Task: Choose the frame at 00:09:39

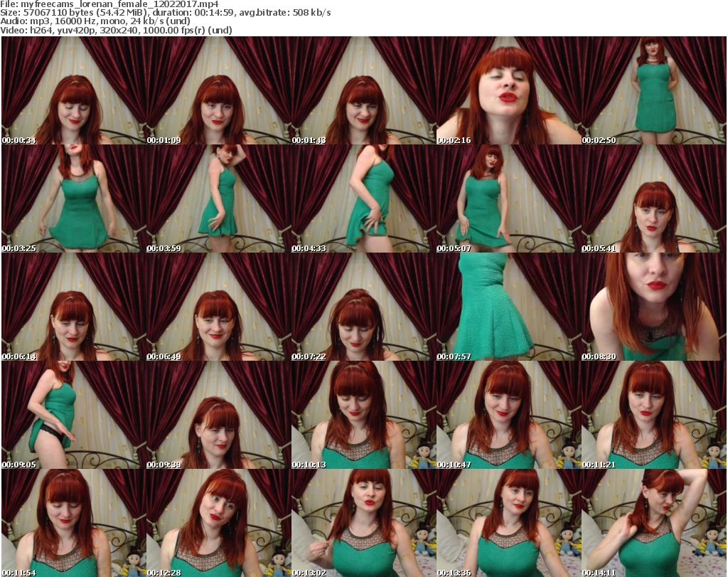Action: (218, 415)
